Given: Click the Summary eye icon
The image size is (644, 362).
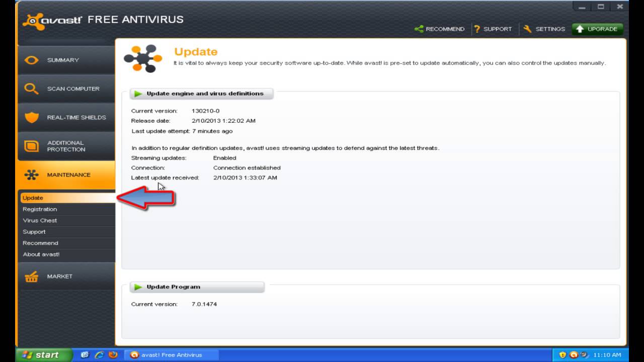Looking at the screenshot, I should coord(31,60).
